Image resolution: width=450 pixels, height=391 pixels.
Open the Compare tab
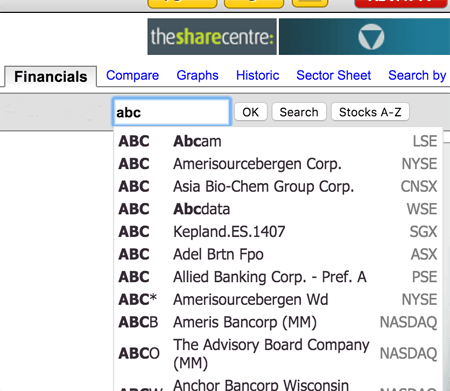click(x=132, y=75)
